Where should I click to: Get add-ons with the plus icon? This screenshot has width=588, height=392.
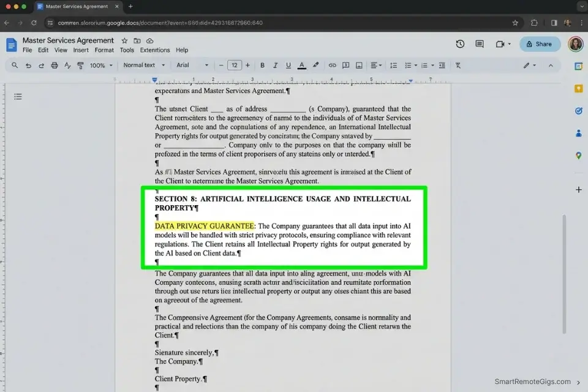(578, 190)
